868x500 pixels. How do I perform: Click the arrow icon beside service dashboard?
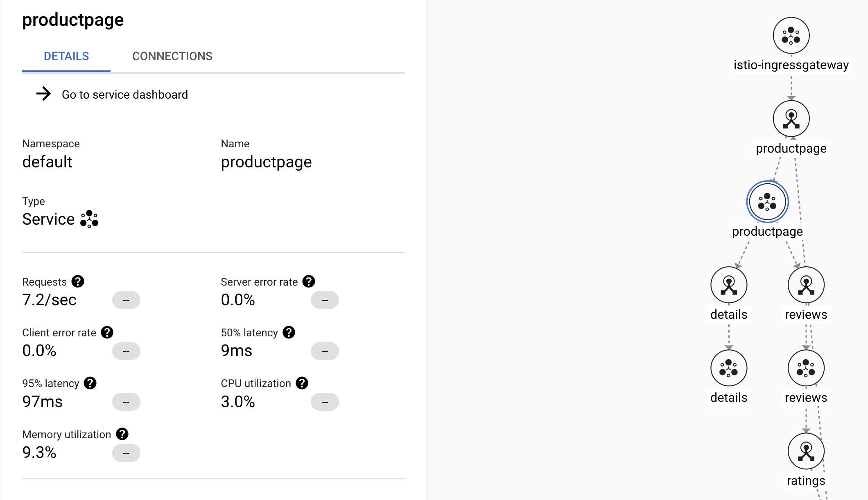click(x=43, y=94)
